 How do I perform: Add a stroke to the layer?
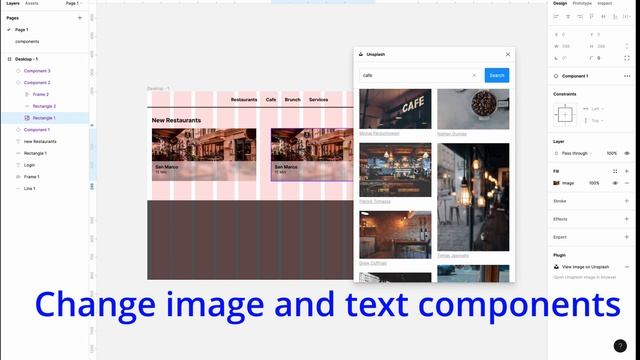click(x=627, y=201)
